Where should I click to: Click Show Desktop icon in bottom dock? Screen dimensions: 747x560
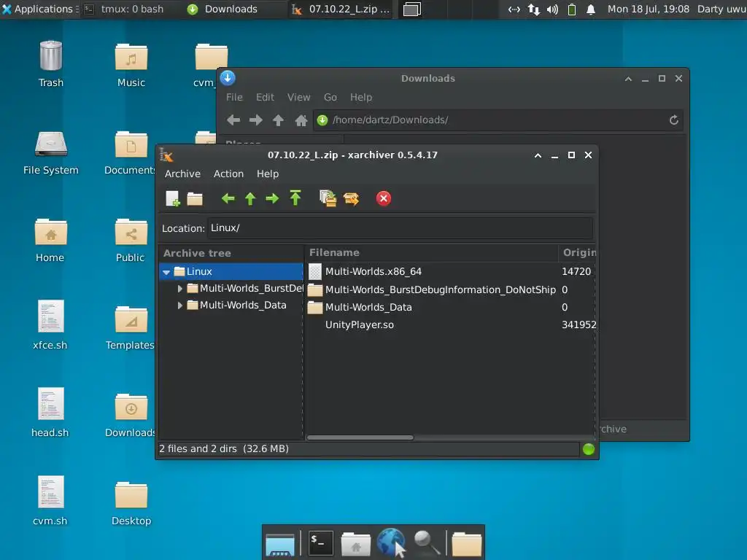(x=280, y=544)
